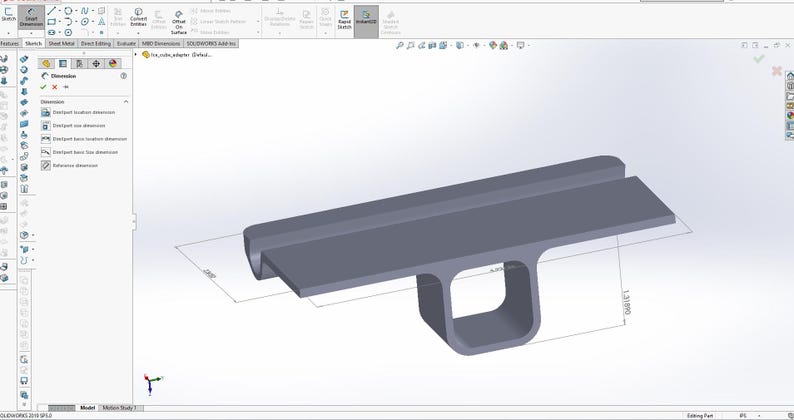794x420 pixels.
Task: Select Reference dimension option
Action: click(69, 166)
